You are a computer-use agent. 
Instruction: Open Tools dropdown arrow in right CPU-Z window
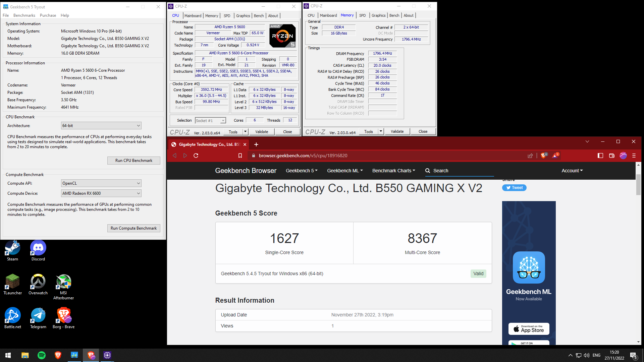[381, 131]
